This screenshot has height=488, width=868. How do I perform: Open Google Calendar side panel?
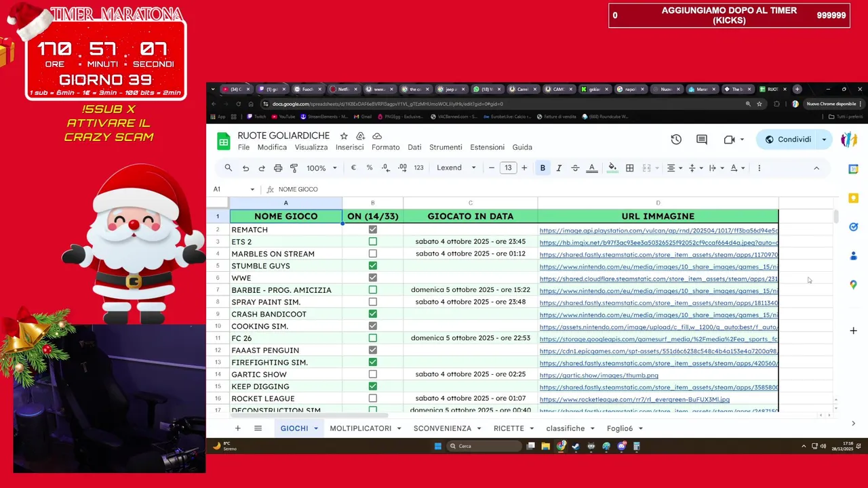(x=853, y=169)
